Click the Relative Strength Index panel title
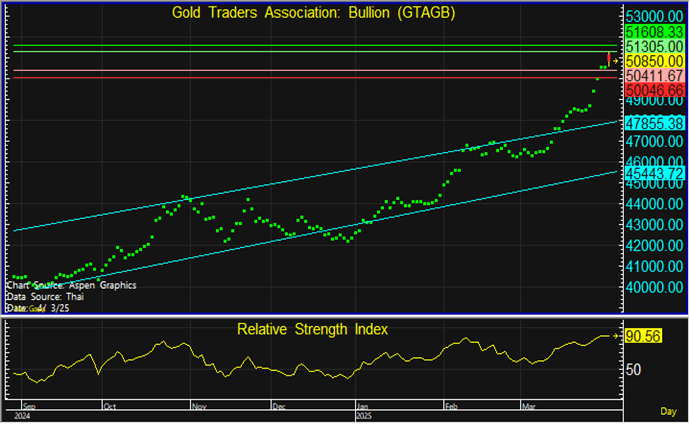 pyautogui.click(x=312, y=329)
